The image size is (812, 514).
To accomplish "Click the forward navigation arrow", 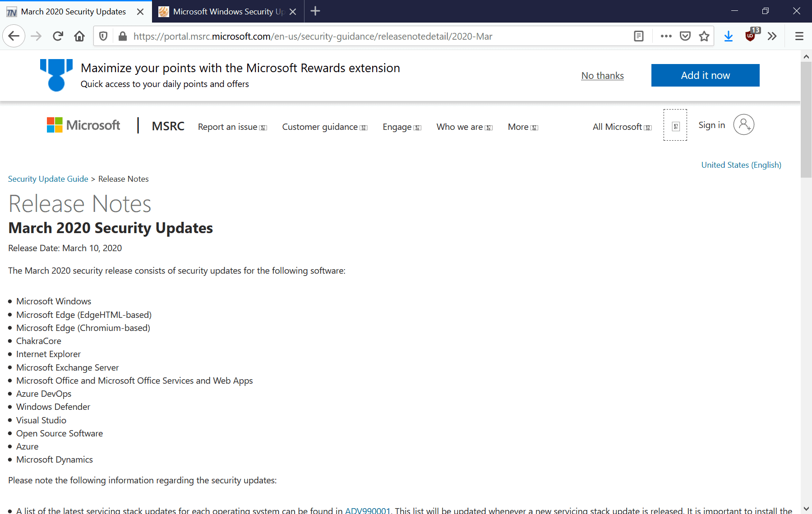I will (x=36, y=36).
